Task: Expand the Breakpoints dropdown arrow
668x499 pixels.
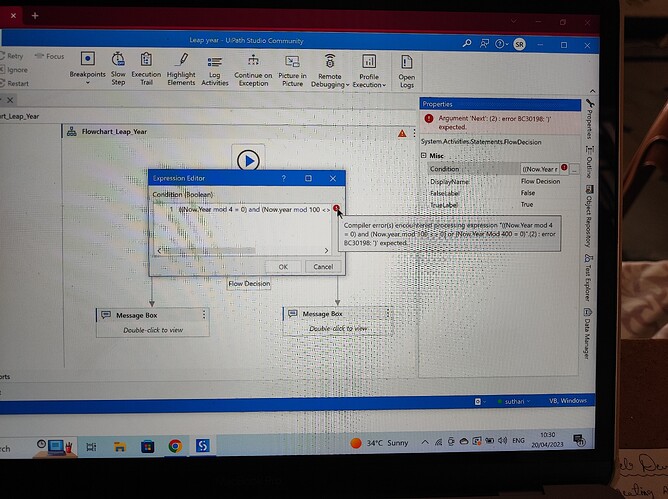Action: click(x=88, y=83)
